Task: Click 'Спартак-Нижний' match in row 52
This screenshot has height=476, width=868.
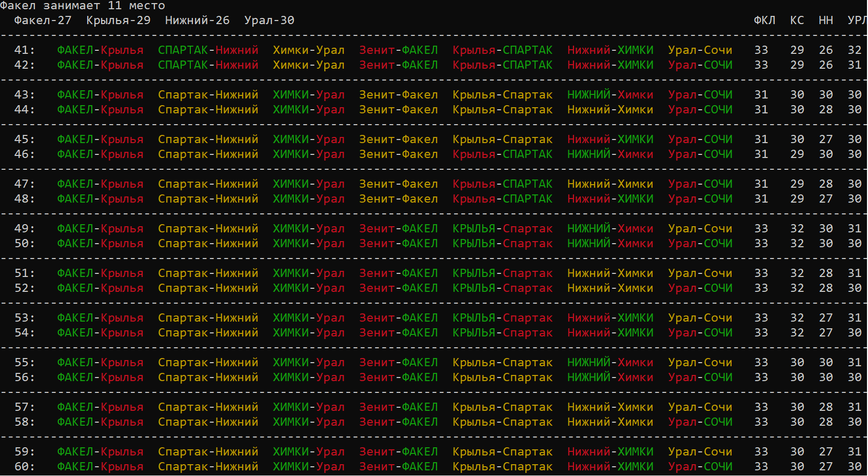Action: click(x=208, y=288)
